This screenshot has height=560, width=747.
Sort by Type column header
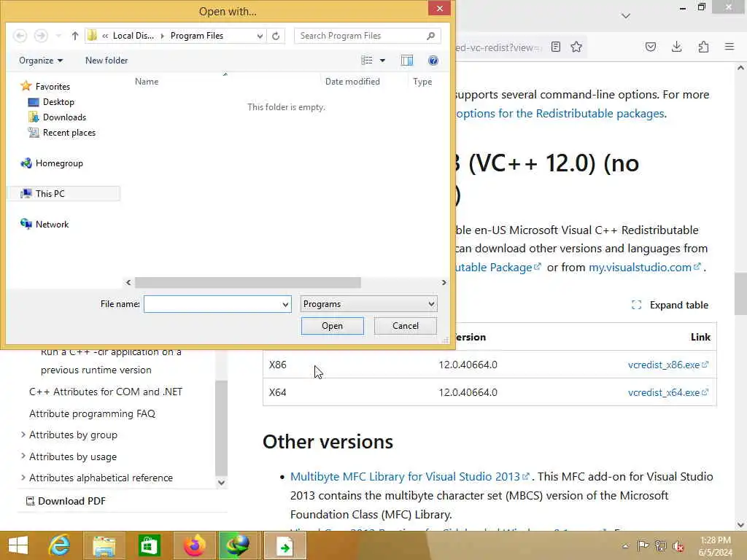[x=422, y=82]
